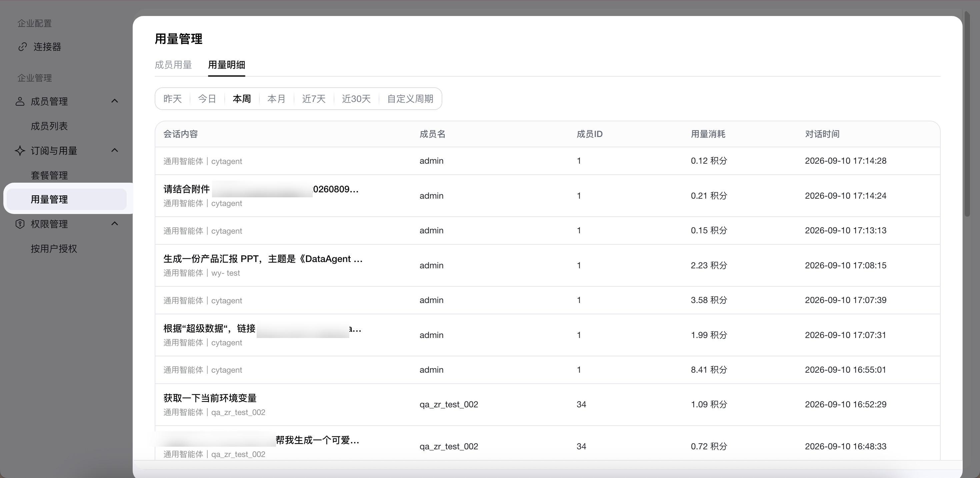Open 套餐管理 in the sidebar
The image size is (980, 478).
point(49,175)
